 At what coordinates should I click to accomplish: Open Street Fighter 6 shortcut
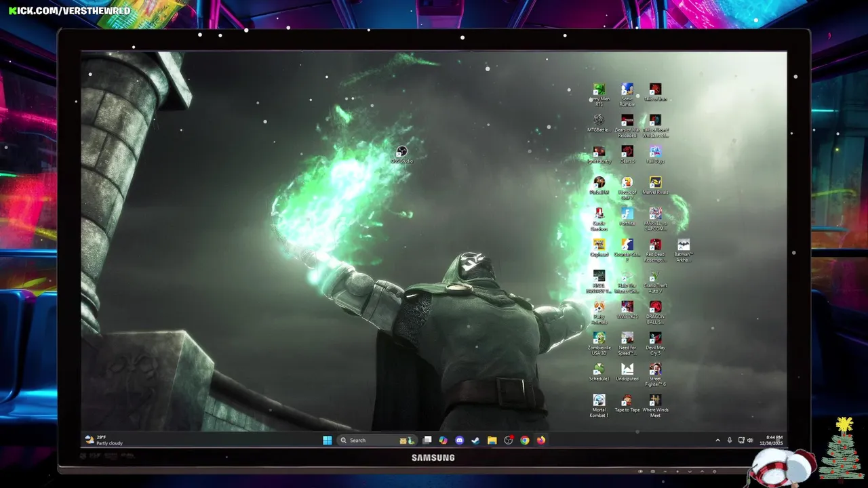pos(655,375)
